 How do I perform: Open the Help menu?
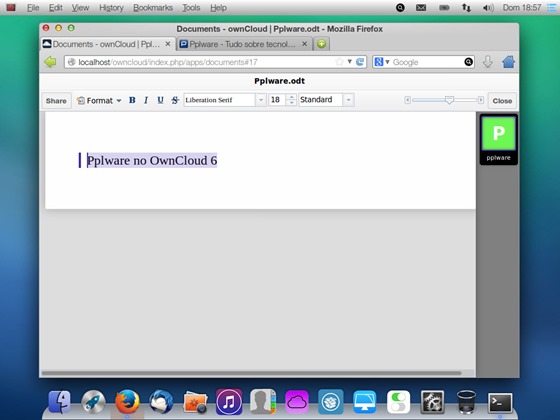point(218,8)
